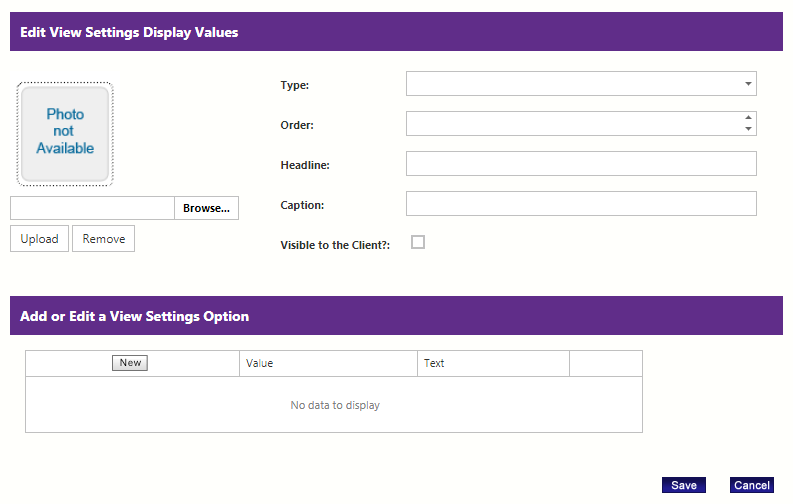Click the Photo not Available thumbnail
The width and height of the screenshot is (793, 504).
click(65, 134)
